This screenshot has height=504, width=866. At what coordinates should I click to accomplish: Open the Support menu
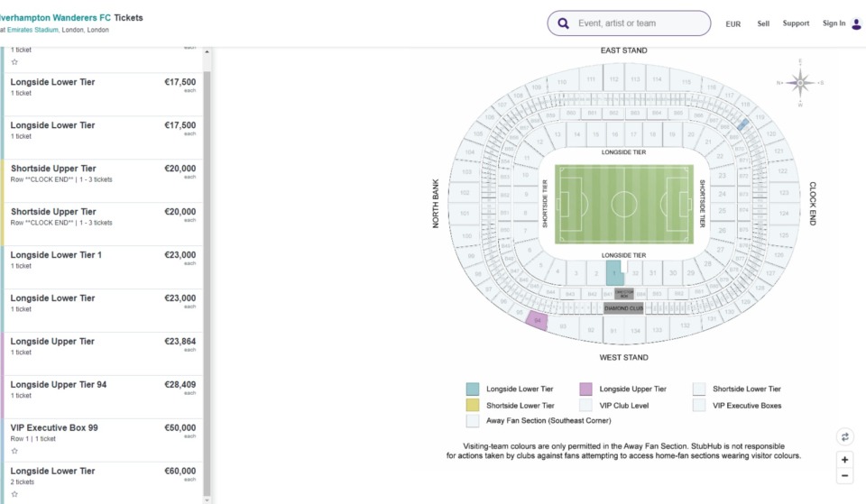(796, 23)
